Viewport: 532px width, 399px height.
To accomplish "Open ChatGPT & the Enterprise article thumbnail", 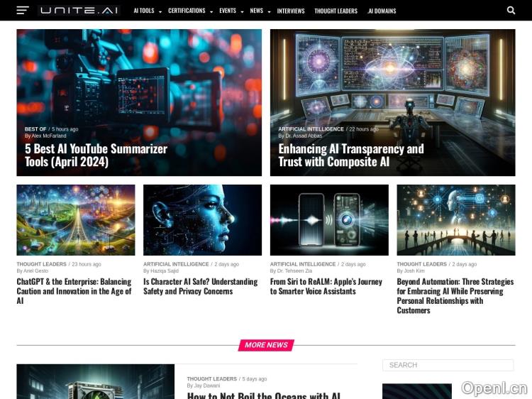I will 76,220.
